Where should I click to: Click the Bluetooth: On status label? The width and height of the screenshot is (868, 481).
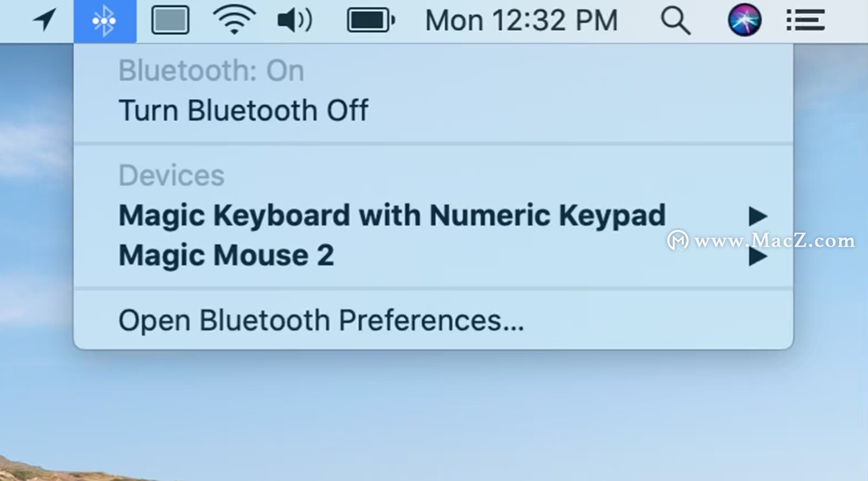pos(211,71)
